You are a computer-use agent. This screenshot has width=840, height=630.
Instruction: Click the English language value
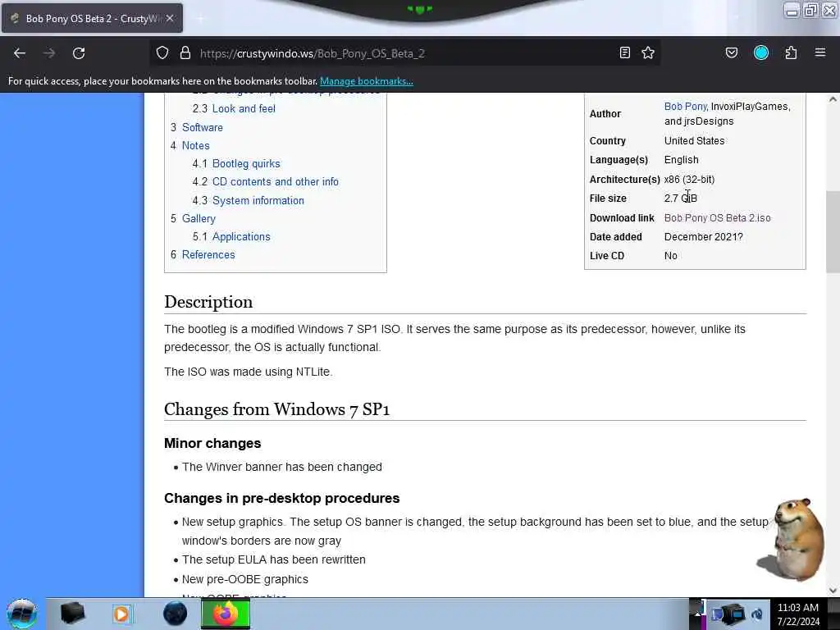point(682,160)
